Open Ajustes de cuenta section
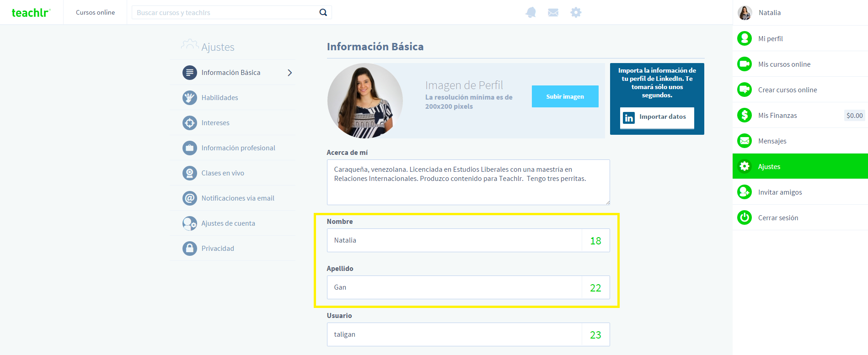 coord(233,223)
